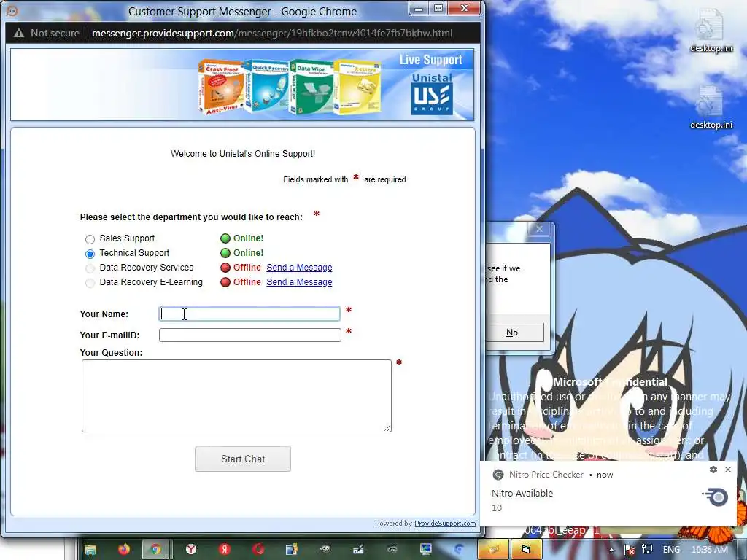Focus the Your E-mailID input field
This screenshot has width=747, height=560.
250,335
